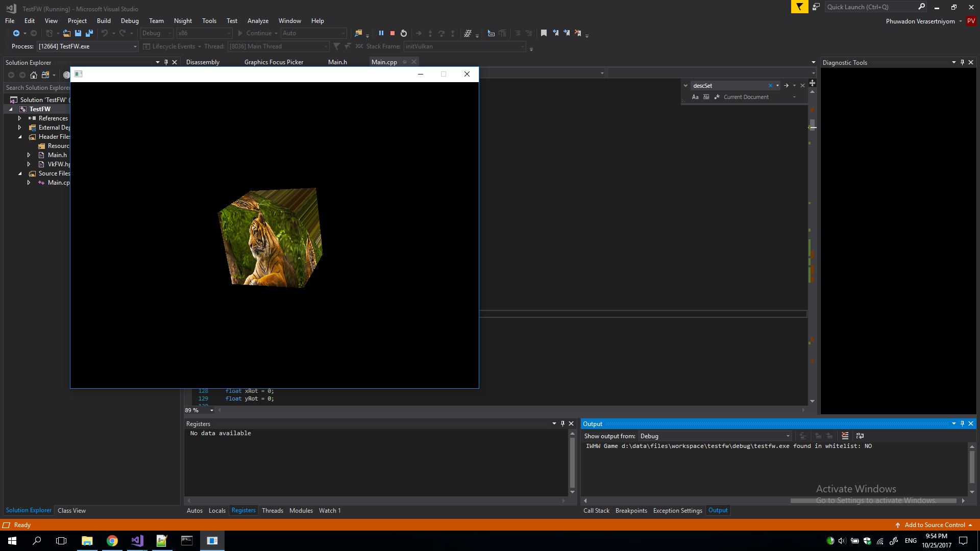Open the Process dropdown for TestFW.exe

coord(135,46)
